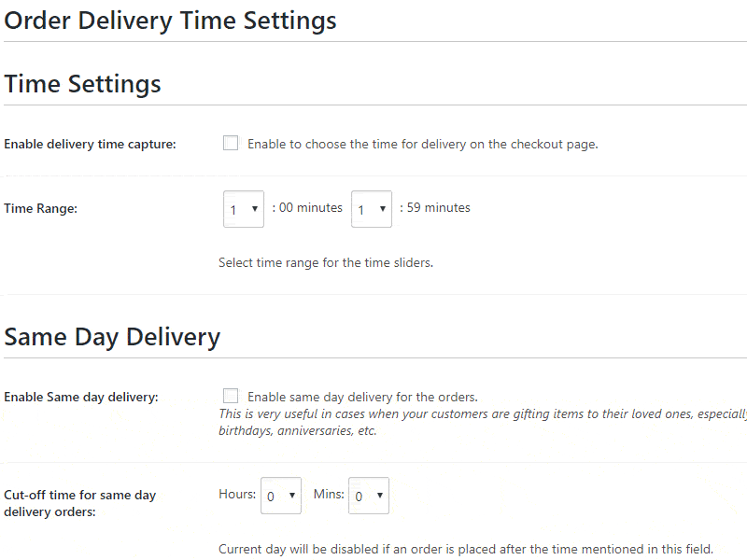Click the 'Select time range for the time sliders' hint
This screenshot has width=747, height=560.
tap(326, 263)
